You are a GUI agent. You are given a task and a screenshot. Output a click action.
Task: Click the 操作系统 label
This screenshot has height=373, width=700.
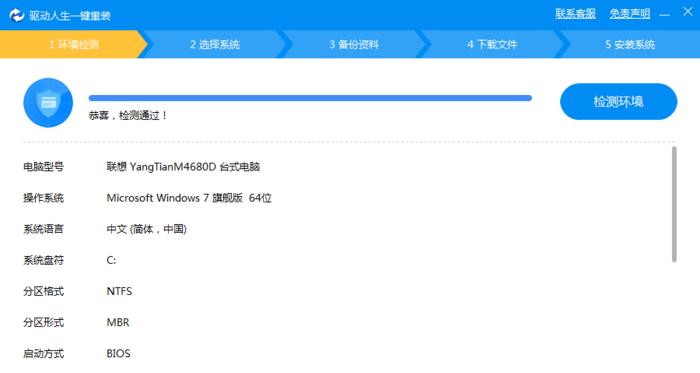pyautogui.click(x=43, y=198)
